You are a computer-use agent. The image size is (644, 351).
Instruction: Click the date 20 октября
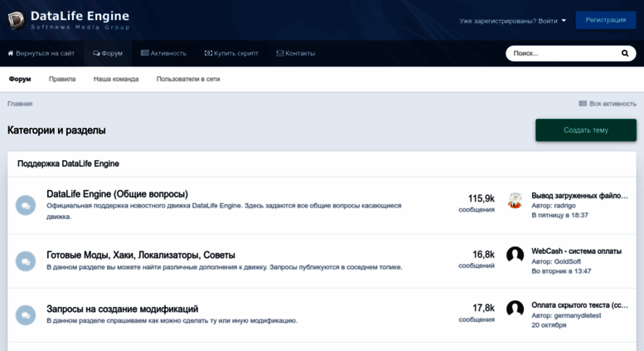click(549, 325)
